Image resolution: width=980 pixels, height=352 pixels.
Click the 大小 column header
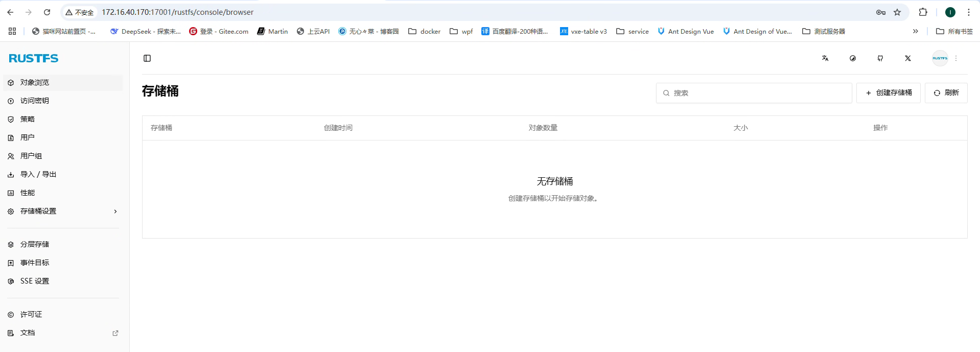coord(741,128)
